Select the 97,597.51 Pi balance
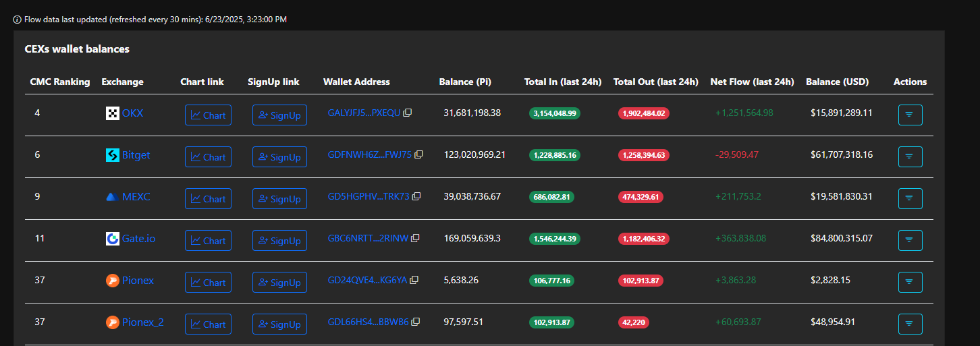This screenshot has height=346, width=980. (463, 322)
